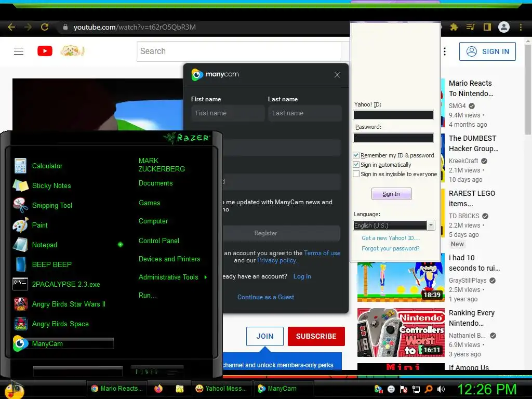This screenshot has width=532, height=399.
Task: Open ManyCam Privacy policy link
Action: [276, 260]
